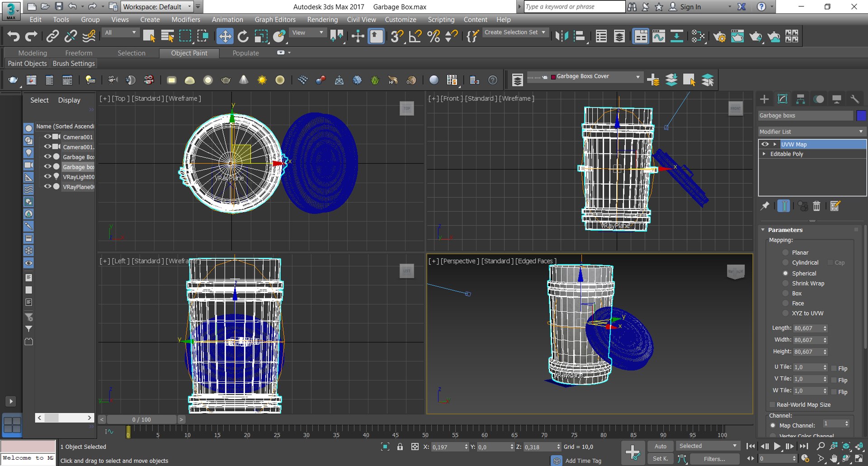Switch to the Motion panel icon
Viewport: 868px width, 466px height.
819,99
